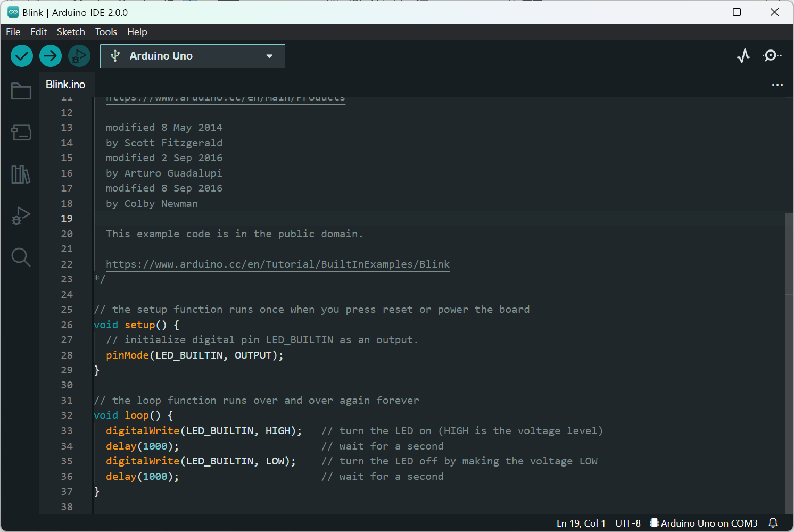Image resolution: width=794 pixels, height=532 pixels.
Task: Open the Serial Monitor
Action: 772,56
